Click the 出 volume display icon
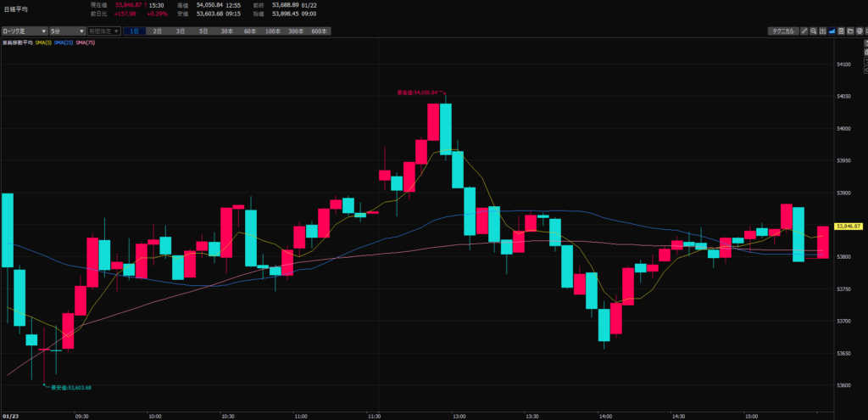 (x=824, y=31)
